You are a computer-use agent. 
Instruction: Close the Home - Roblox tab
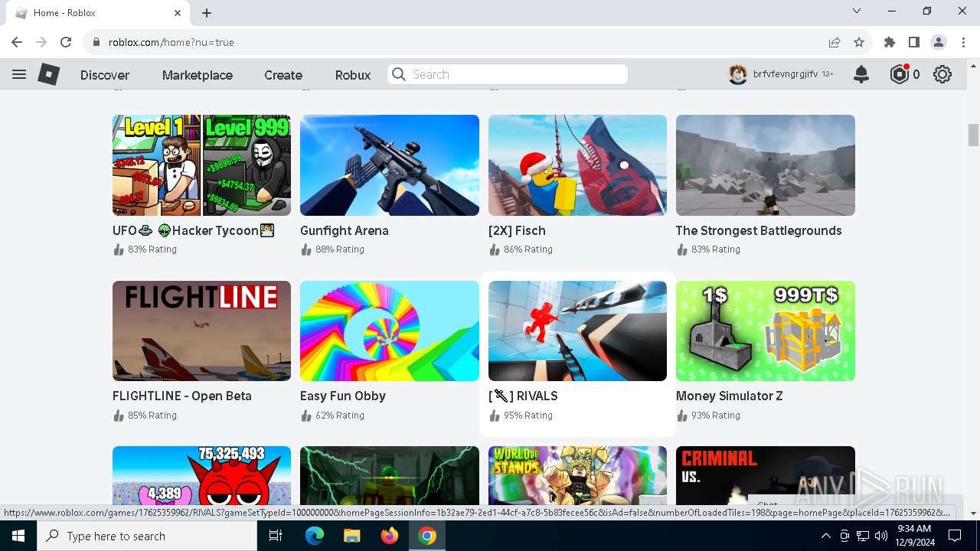click(178, 13)
